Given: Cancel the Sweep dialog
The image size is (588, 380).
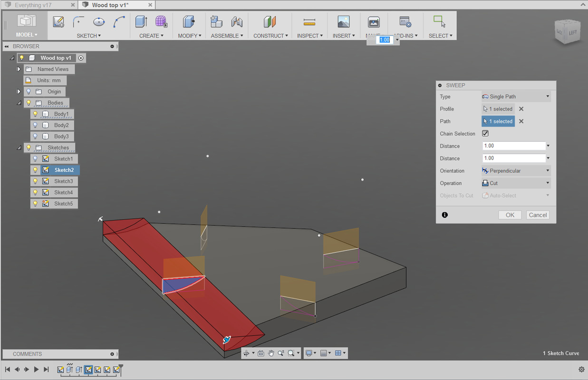Looking at the screenshot, I should [x=538, y=215].
